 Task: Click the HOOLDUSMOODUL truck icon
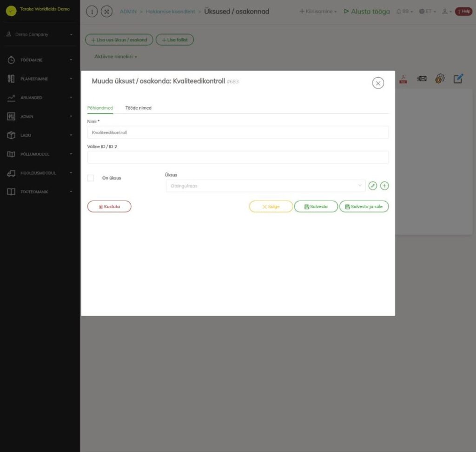(11, 173)
